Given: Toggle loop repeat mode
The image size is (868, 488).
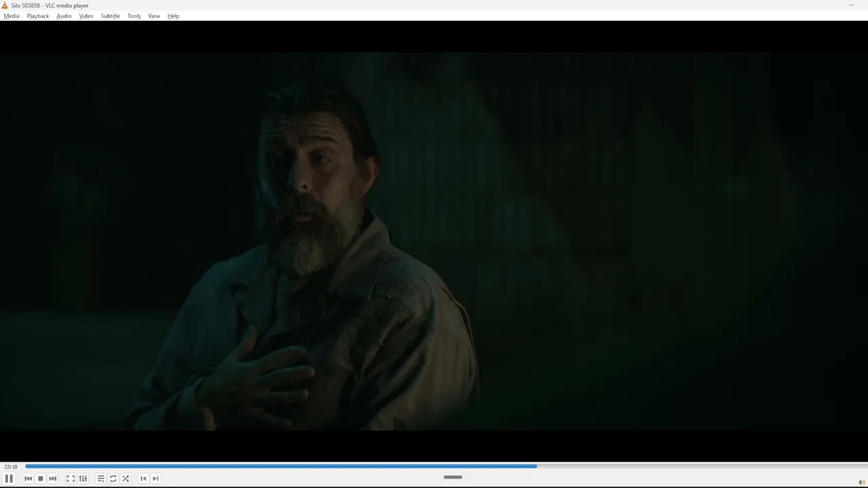Looking at the screenshot, I should click(x=113, y=479).
